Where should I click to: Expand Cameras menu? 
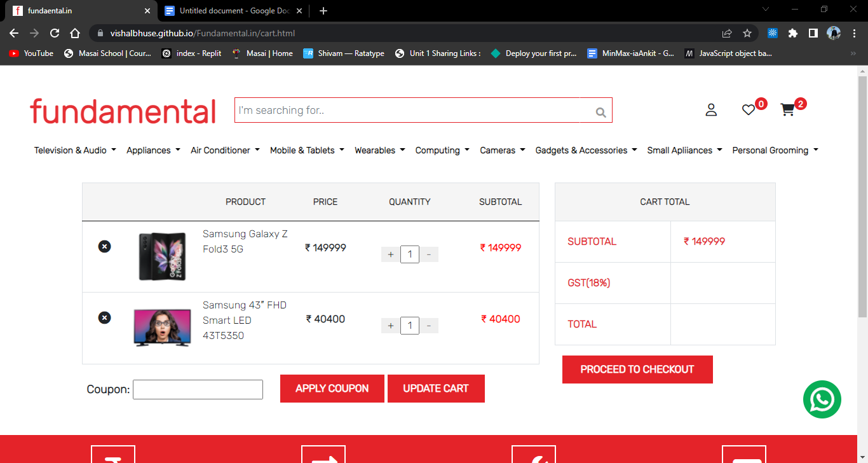point(502,150)
